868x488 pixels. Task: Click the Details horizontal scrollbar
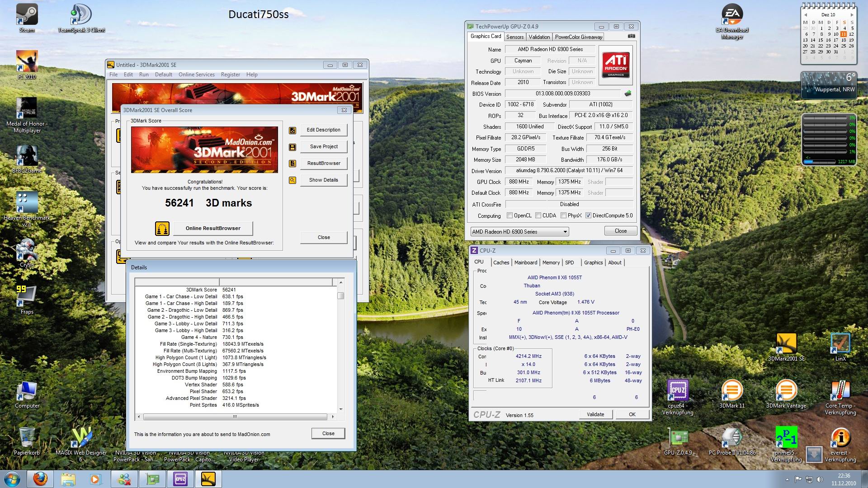[235, 417]
